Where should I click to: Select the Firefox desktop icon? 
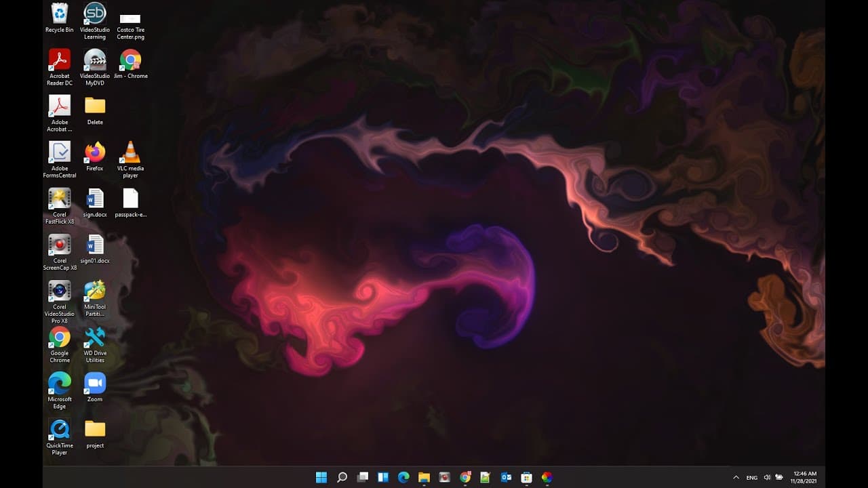pyautogui.click(x=95, y=157)
